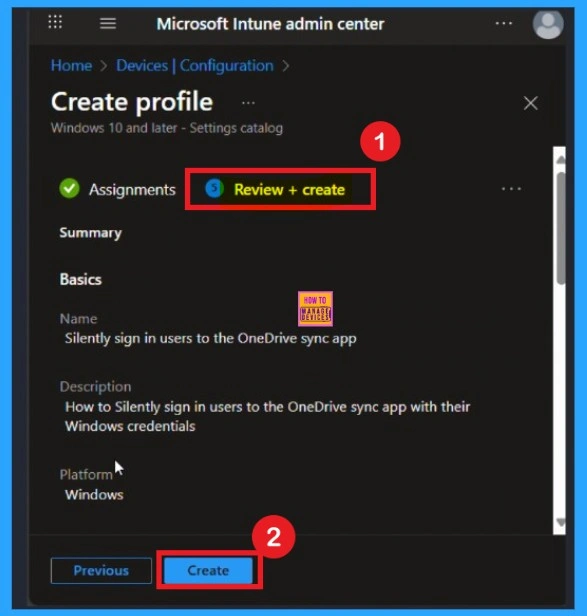Click the description text 'How to Silently sign in'

pyautogui.click(x=267, y=416)
